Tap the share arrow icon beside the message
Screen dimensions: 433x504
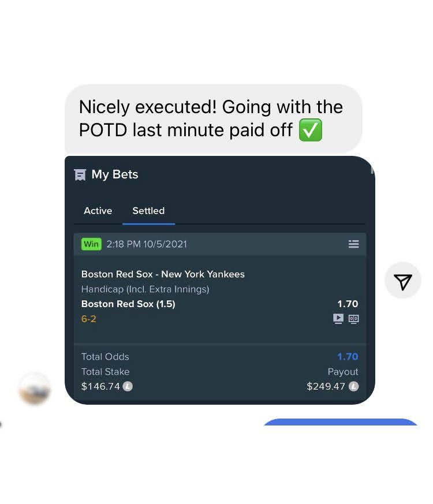pyautogui.click(x=402, y=280)
